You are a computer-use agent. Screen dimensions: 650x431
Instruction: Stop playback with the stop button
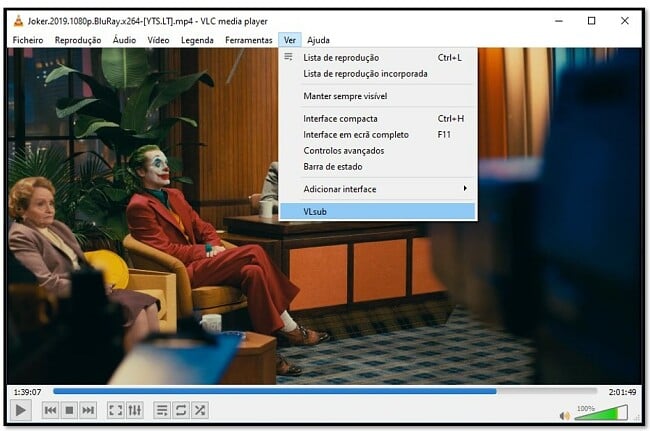click(x=69, y=410)
